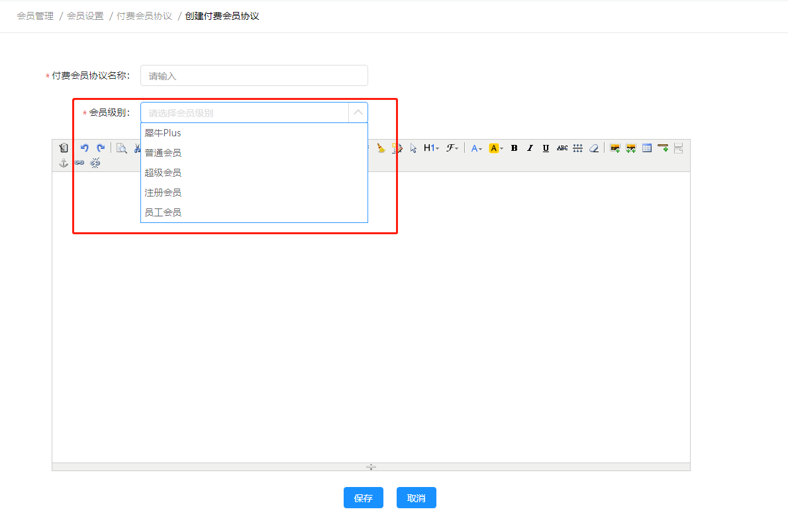Toggle HTML source view in editor
This screenshot has width=788, height=532.
[x=64, y=148]
